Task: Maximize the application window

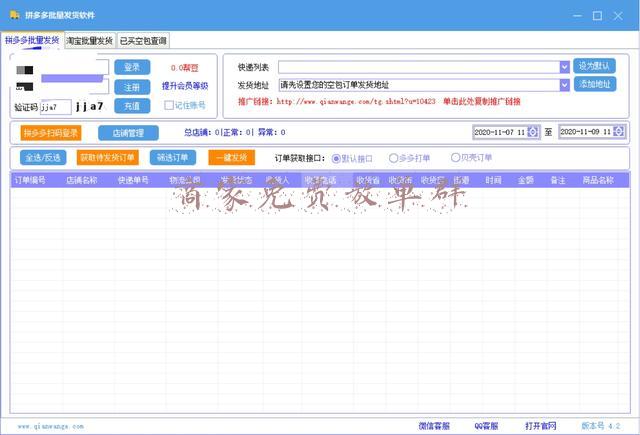Action: click(597, 16)
